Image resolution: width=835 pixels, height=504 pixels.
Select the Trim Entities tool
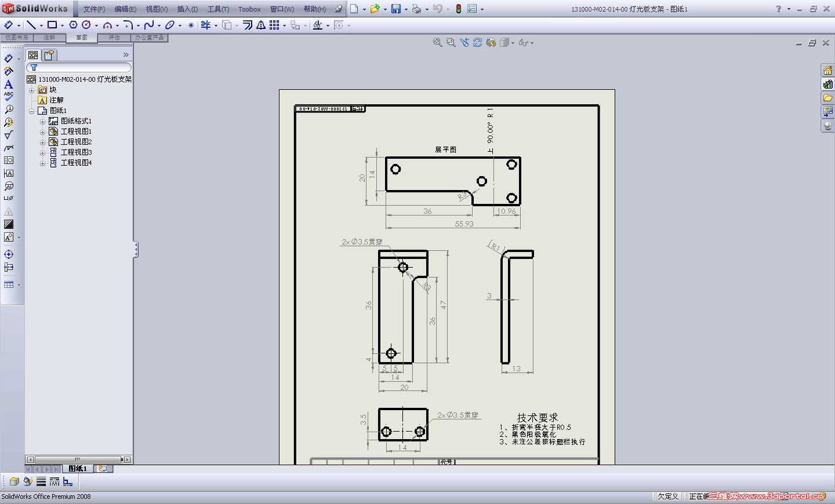206,25
